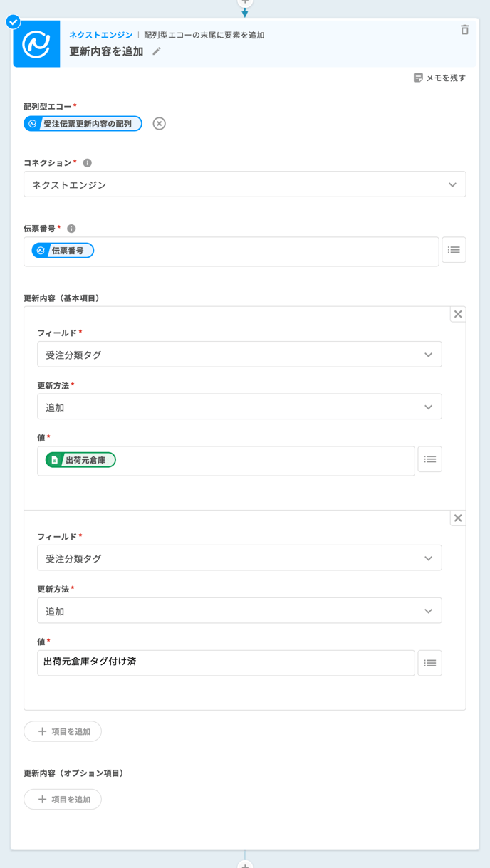
Task: Click info icon next to 伝票番号 label
Action: 71,229
